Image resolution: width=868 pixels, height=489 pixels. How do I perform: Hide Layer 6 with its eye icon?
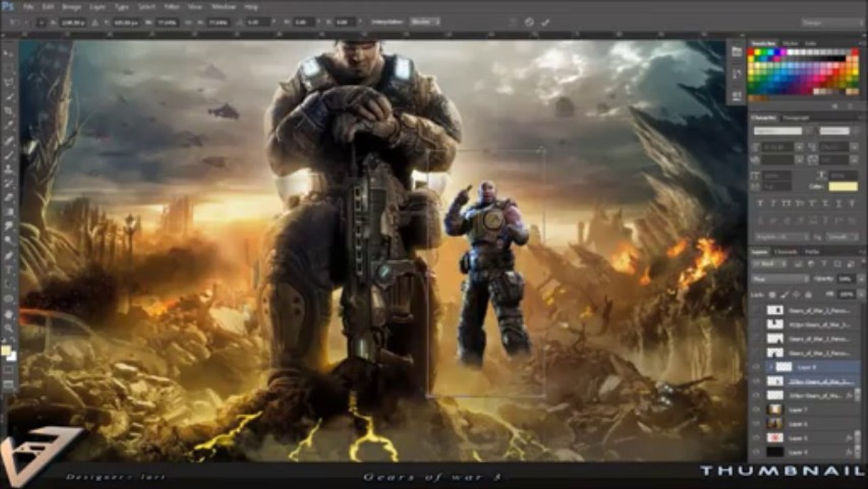(756, 424)
